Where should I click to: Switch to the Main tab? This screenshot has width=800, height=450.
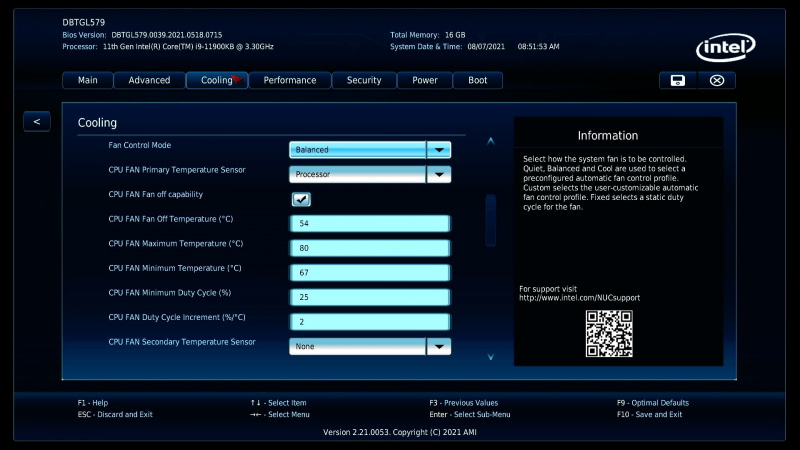pos(88,80)
